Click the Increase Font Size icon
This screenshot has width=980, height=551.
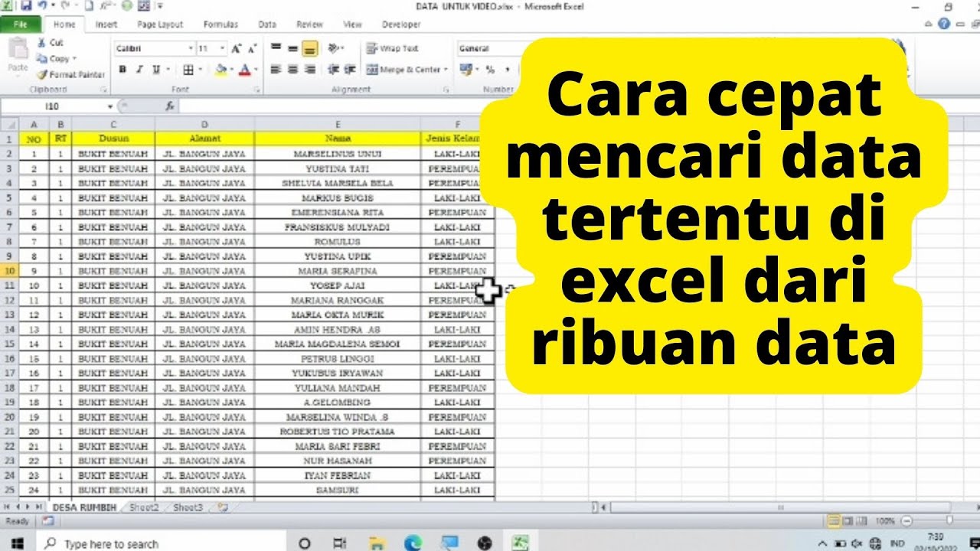pos(236,48)
